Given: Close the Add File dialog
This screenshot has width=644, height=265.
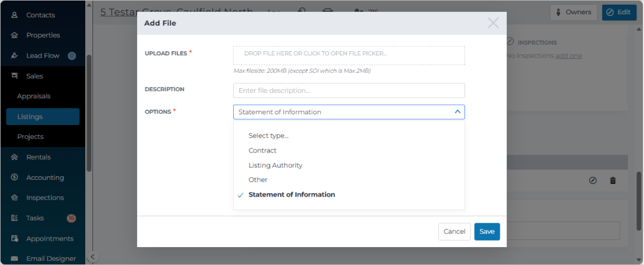Looking at the screenshot, I should 493,23.
